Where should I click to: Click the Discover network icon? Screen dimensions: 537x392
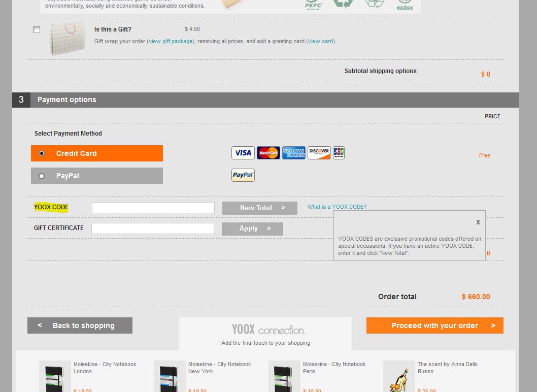[x=319, y=152]
